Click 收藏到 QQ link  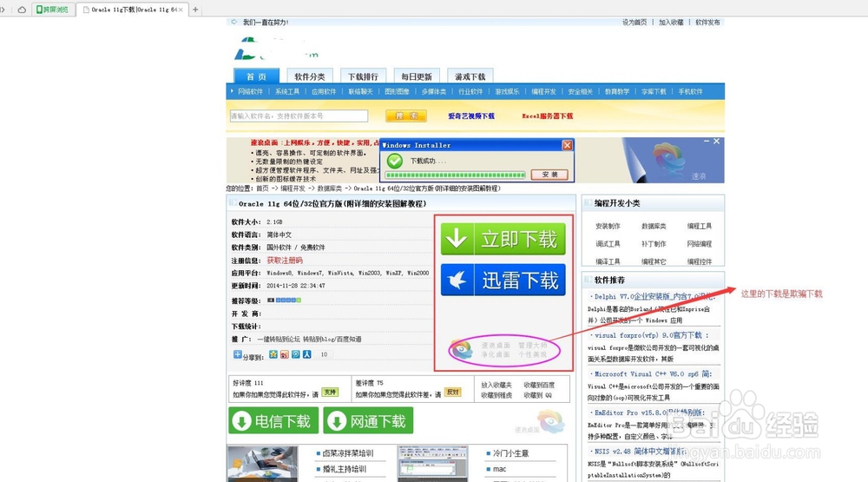[x=537, y=395]
